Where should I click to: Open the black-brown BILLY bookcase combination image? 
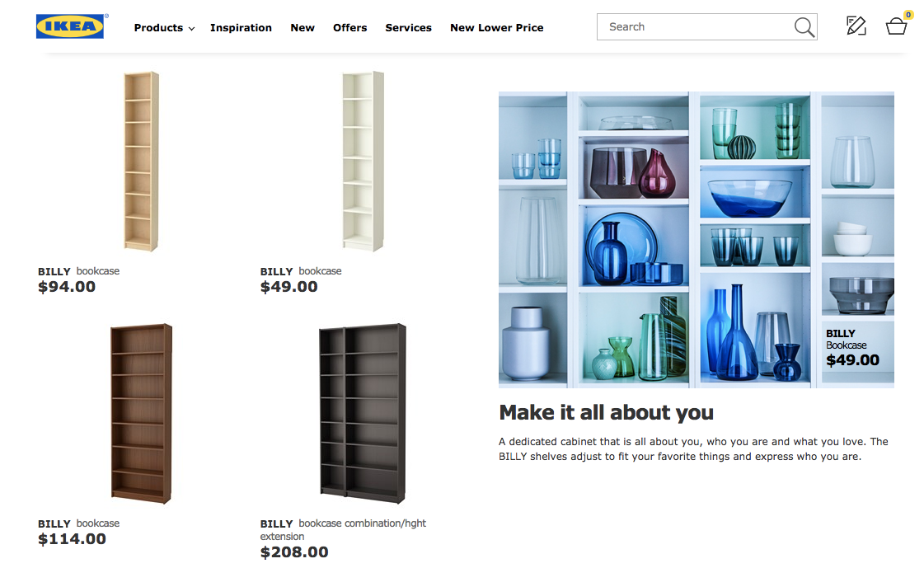pyautogui.click(x=363, y=414)
